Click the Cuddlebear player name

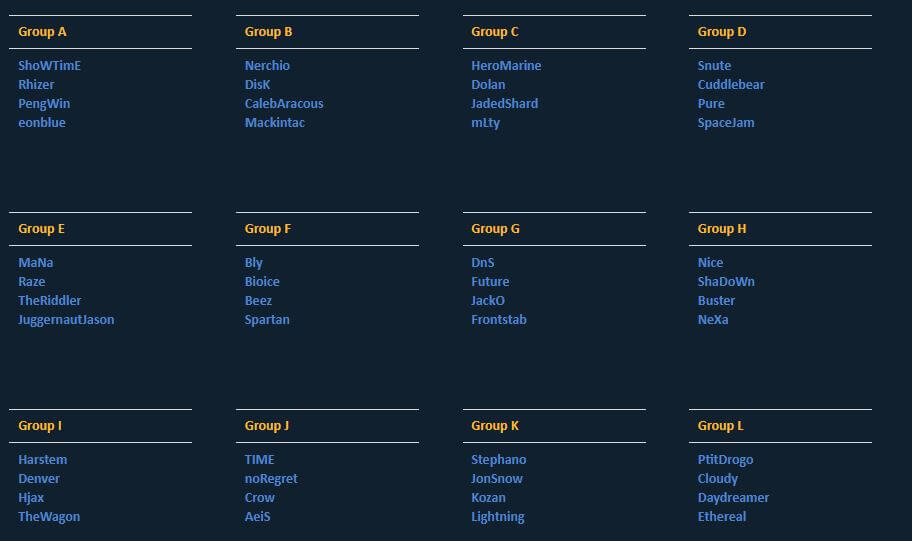click(731, 85)
